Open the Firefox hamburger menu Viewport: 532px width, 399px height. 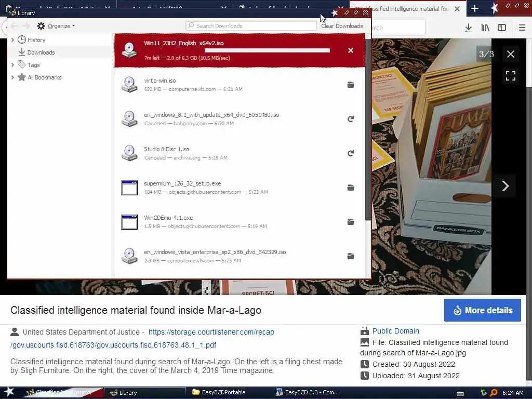tap(522, 28)
